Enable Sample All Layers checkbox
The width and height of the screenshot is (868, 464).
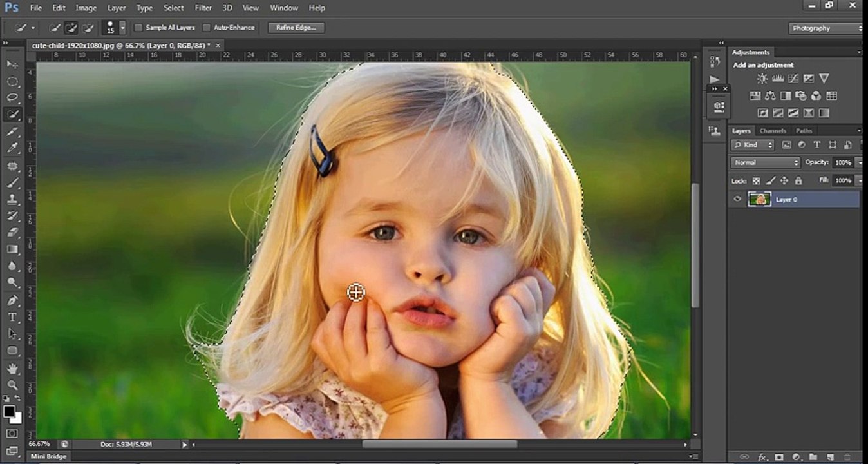pyautogui.click(x=138, y=28)
